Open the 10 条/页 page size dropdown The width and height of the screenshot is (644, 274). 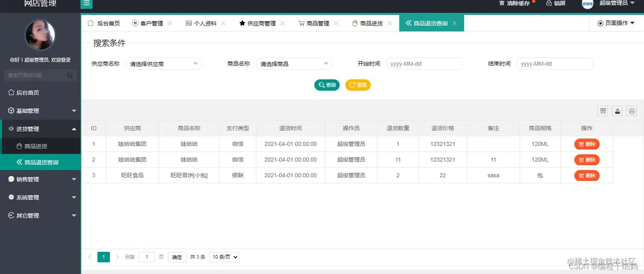click(224, 257)
